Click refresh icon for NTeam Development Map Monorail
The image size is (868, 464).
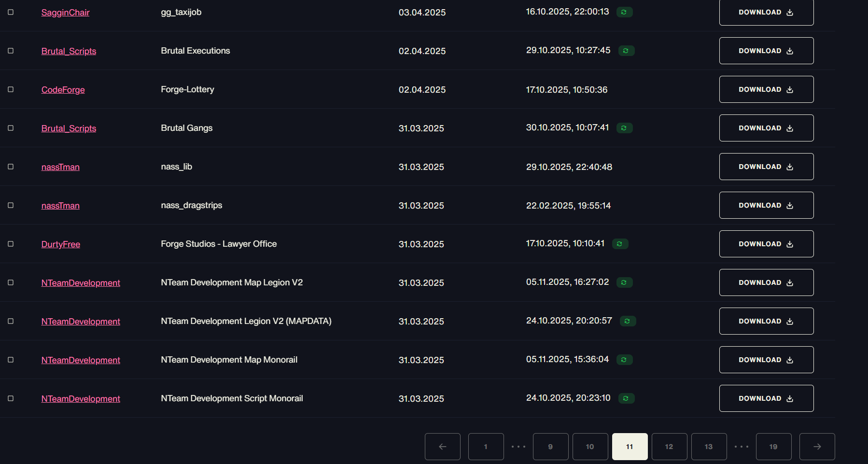624,360
